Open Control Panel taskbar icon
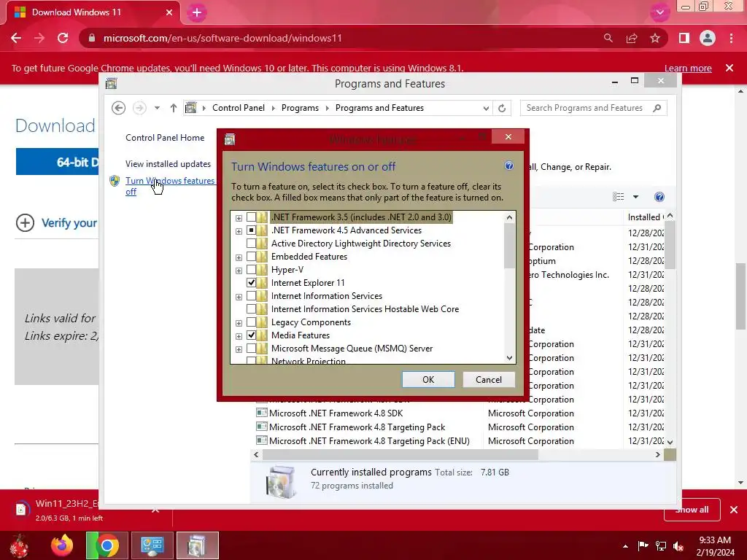Screen dimensions: 747x560 [x=152, y=545]
